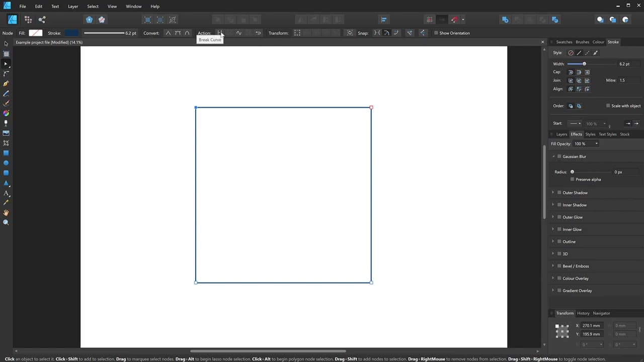Select the Artistic Text tool
Screen dimensions: 644x362
click(6, 193)
